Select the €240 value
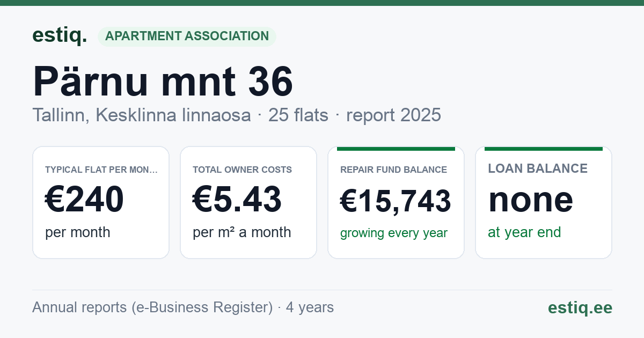Viewport: 644px width, 338px height. point(84,200)
